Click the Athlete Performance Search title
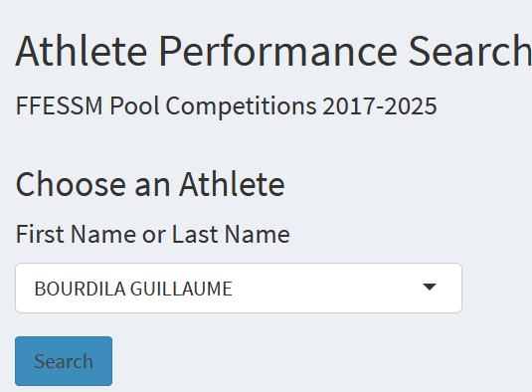 273,52
